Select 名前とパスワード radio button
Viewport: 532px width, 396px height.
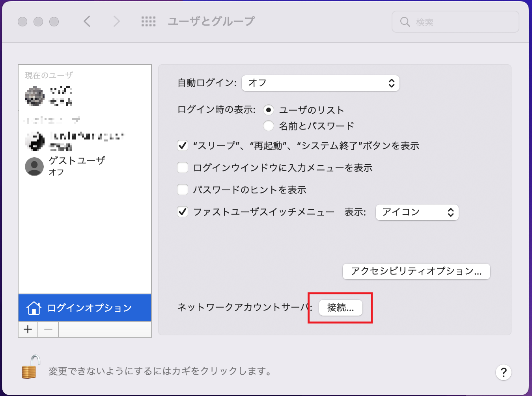pyautogui.click(x=269, y=126)
